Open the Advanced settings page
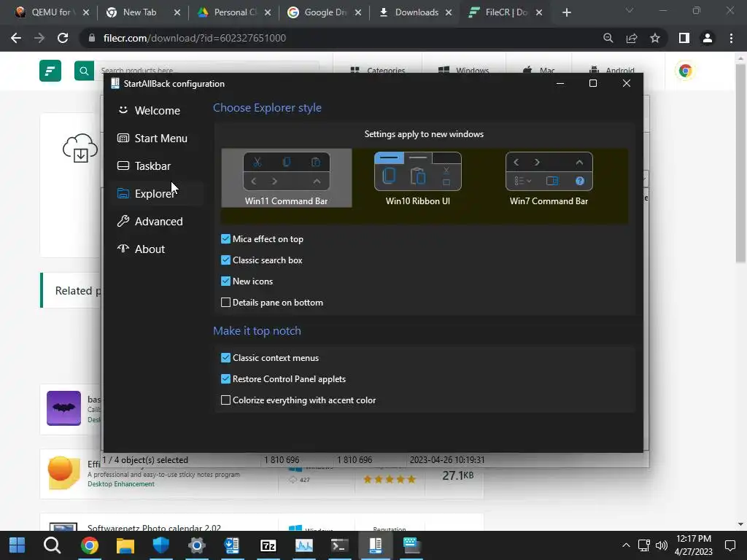This screenshot has height=560, width=747. point(150,222)
